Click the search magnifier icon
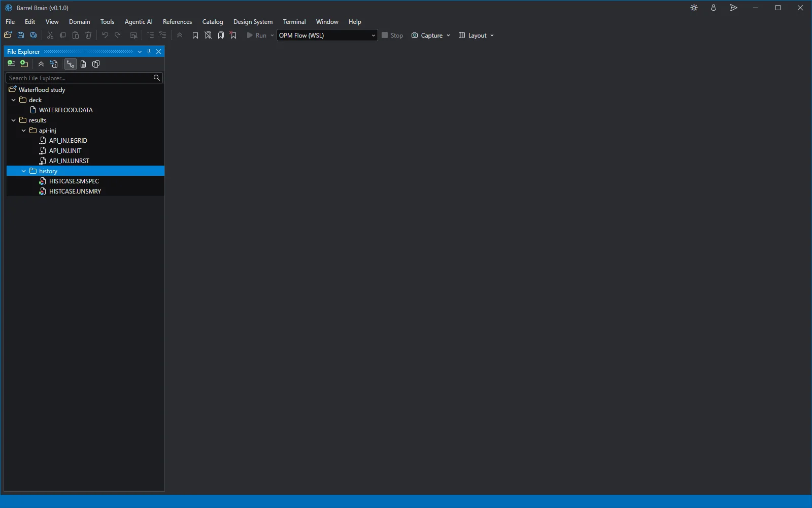This screenshot has height=508, width=812. coord(157,78)
